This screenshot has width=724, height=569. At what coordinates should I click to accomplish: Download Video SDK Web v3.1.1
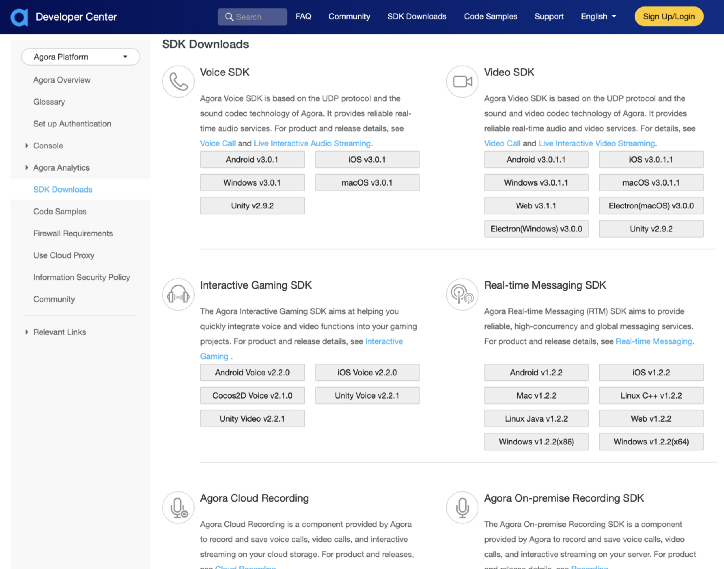[536, 206]
